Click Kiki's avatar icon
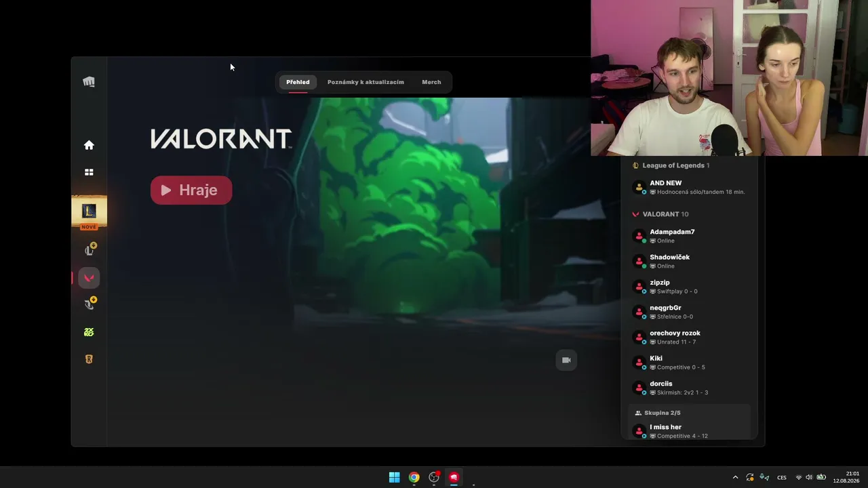The height and width of the screenshot is (488, 868). [639, 363]
